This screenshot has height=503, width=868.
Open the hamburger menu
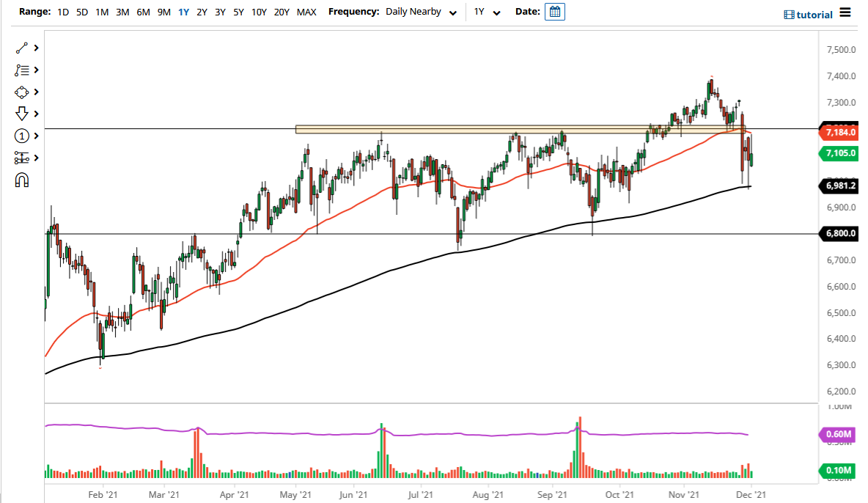(844, 13)
